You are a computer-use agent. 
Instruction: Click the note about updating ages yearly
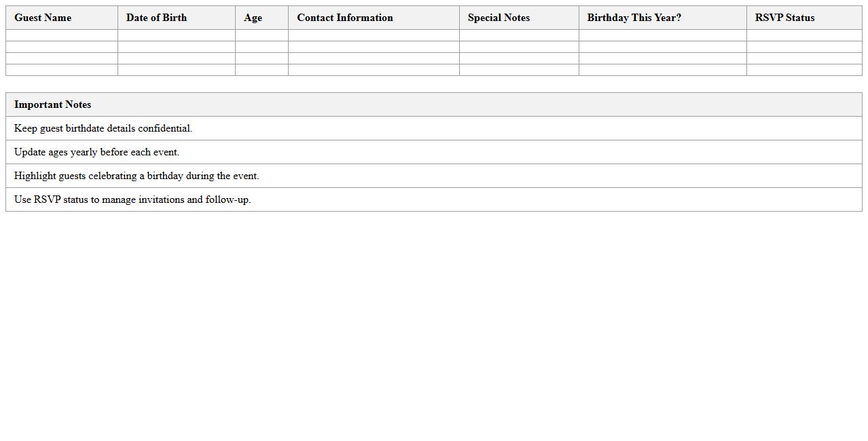[x=96, y=152]
